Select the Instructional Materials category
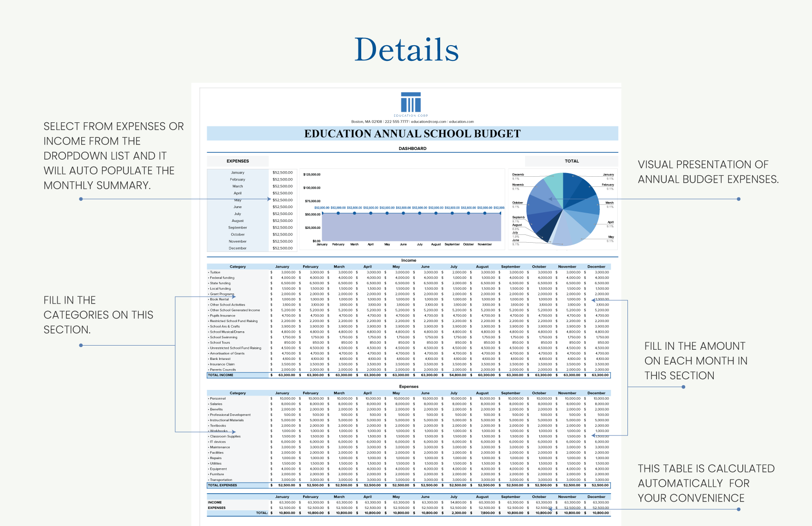The image size is (812, 526). [226, 420]
